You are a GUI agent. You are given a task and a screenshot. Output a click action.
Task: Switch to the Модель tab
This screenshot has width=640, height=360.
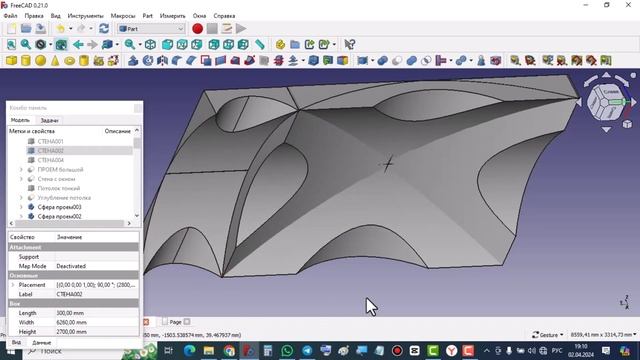tap(20, 120)
